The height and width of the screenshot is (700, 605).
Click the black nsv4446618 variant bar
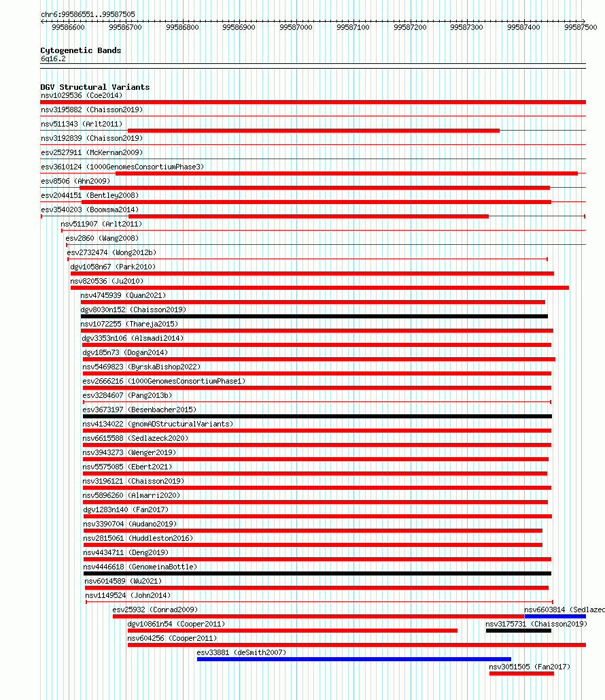(317, 573)
